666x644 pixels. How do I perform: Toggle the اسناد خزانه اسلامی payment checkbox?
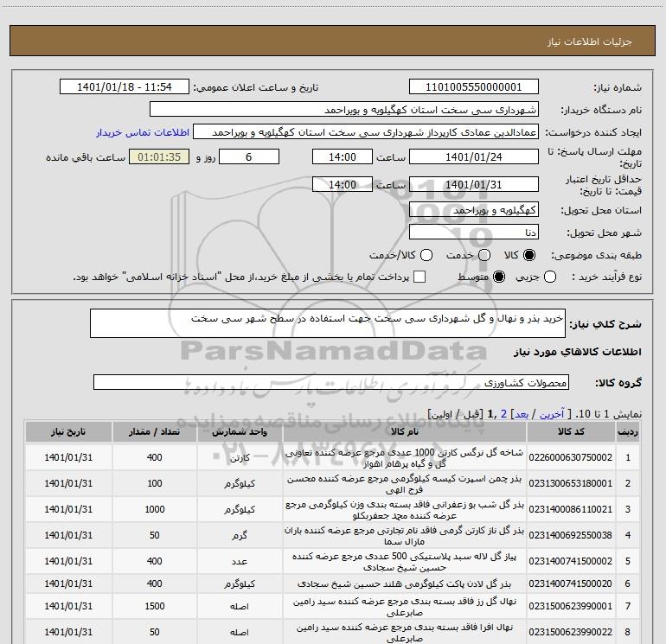pos(419,277)
